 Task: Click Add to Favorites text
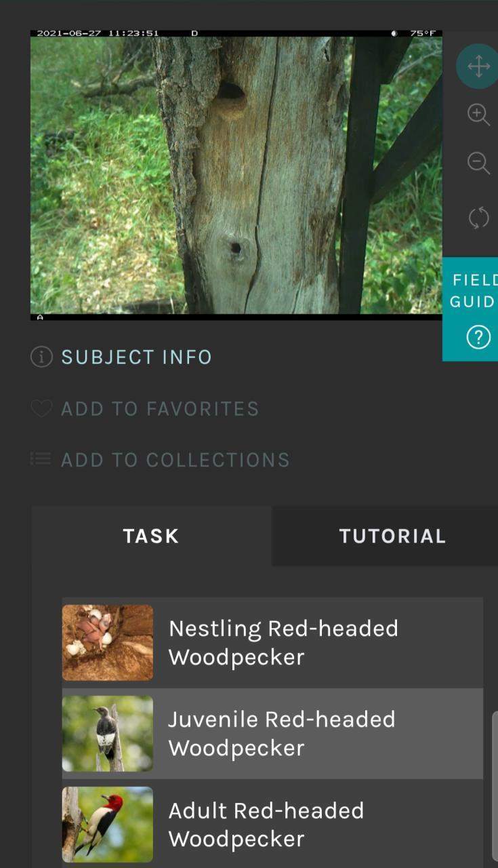pos(160,409)
